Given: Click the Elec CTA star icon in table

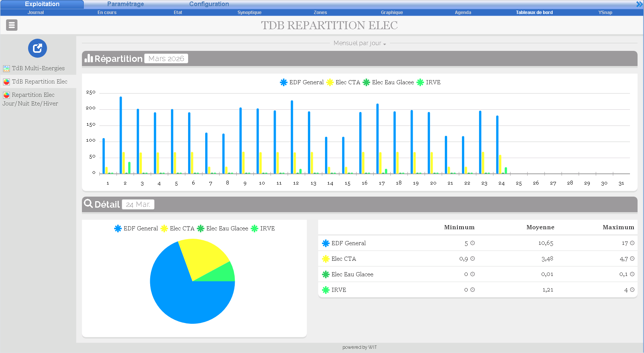Looking at the screenshot, I should tap(326, 259).
